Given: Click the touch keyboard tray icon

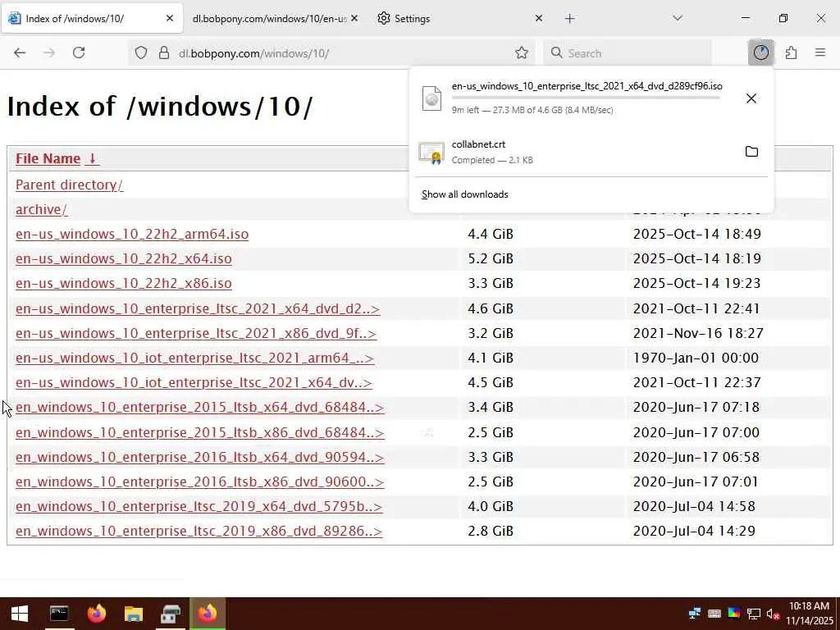Looking at the screenshot, I should point(714,614).
